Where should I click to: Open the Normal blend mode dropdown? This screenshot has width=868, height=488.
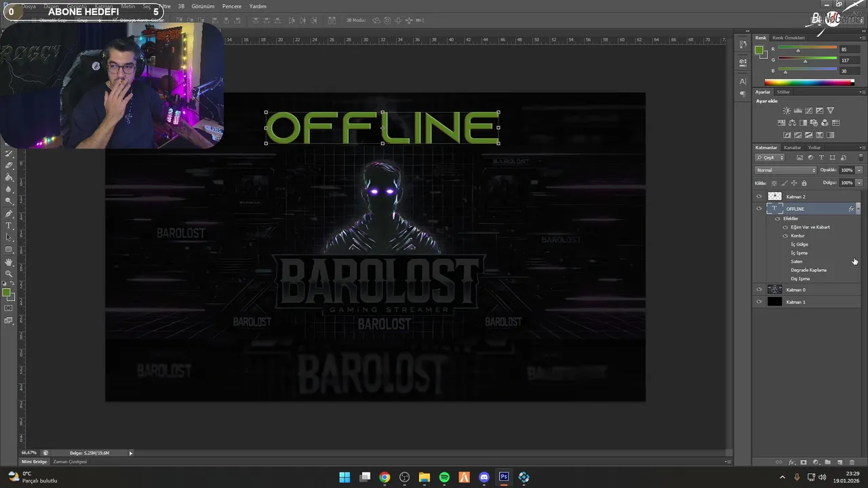786,170
